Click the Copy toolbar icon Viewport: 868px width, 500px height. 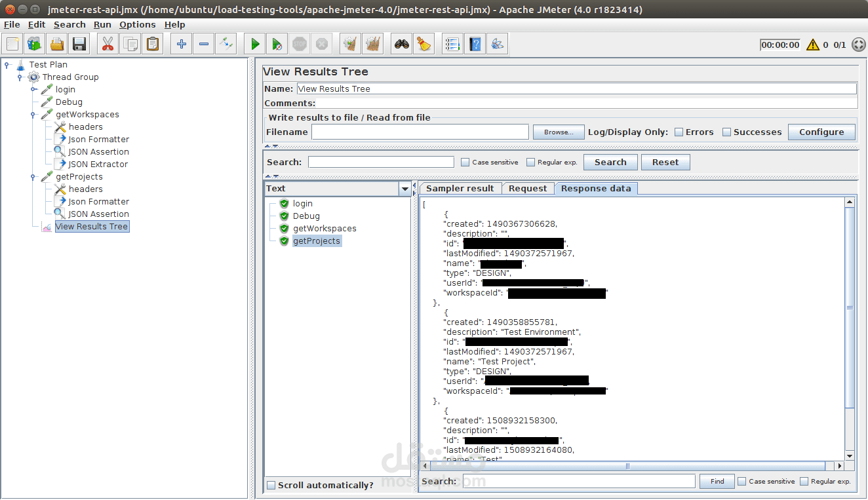point(130,44)
